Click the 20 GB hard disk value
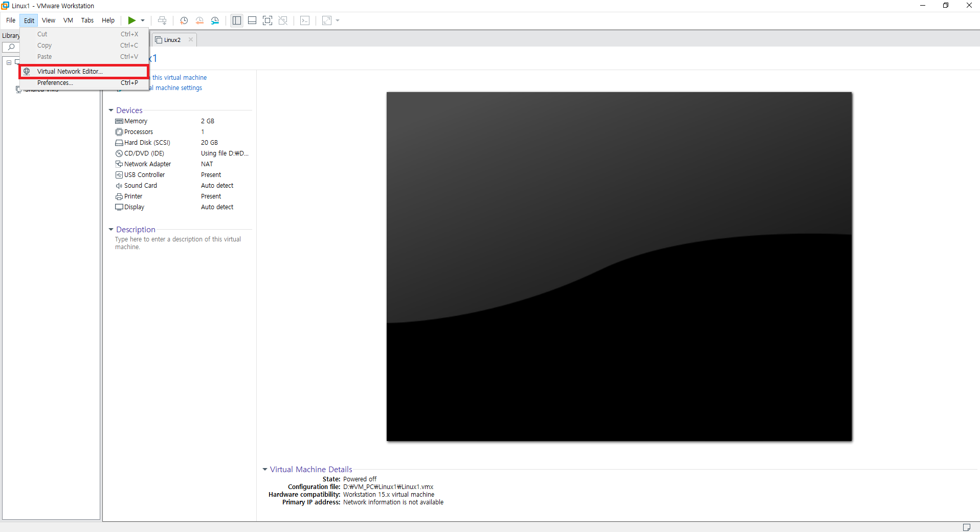The height and width of the screenshot is (532, 980). 209,143
